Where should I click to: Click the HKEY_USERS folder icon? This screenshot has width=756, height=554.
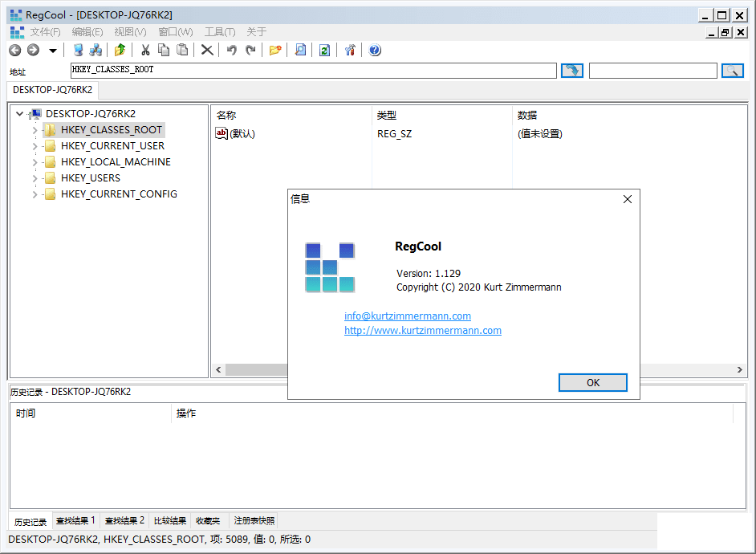[50, 178]
